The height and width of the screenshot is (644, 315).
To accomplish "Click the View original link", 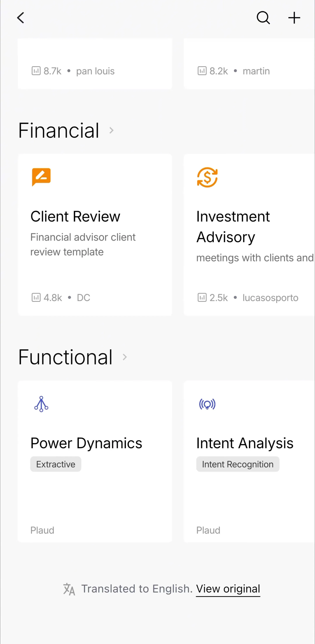I will click(x=228, y=589).
